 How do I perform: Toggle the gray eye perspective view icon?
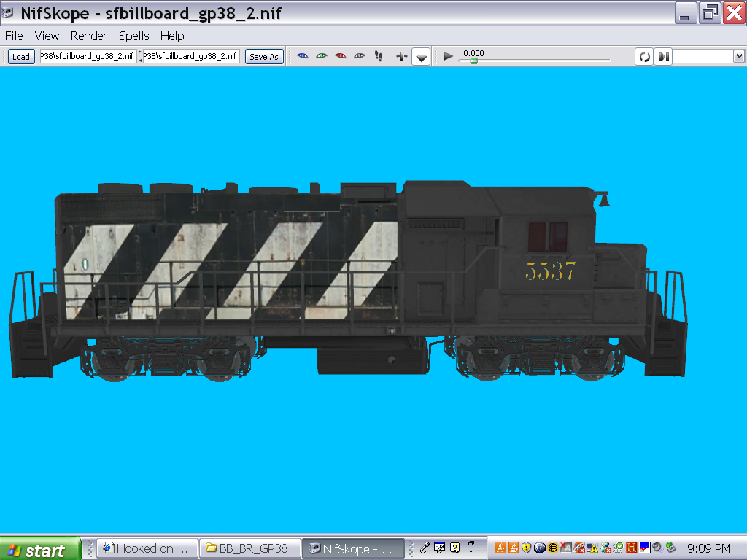[359, 56]
